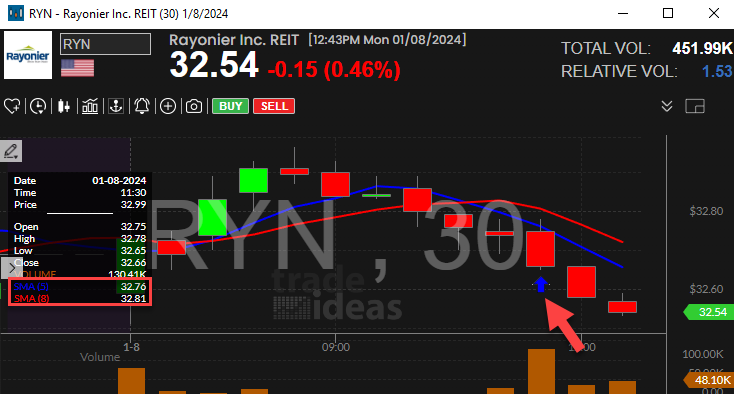Open the drawing tools pencil icon
The height and width of the screenshot is (394, 734).
tap(11, 151)
